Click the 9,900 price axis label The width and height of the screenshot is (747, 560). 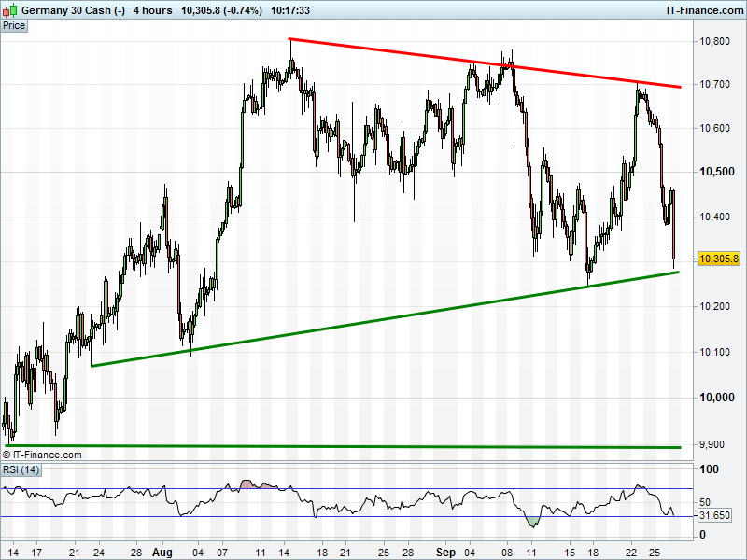[x=712, y=445]
